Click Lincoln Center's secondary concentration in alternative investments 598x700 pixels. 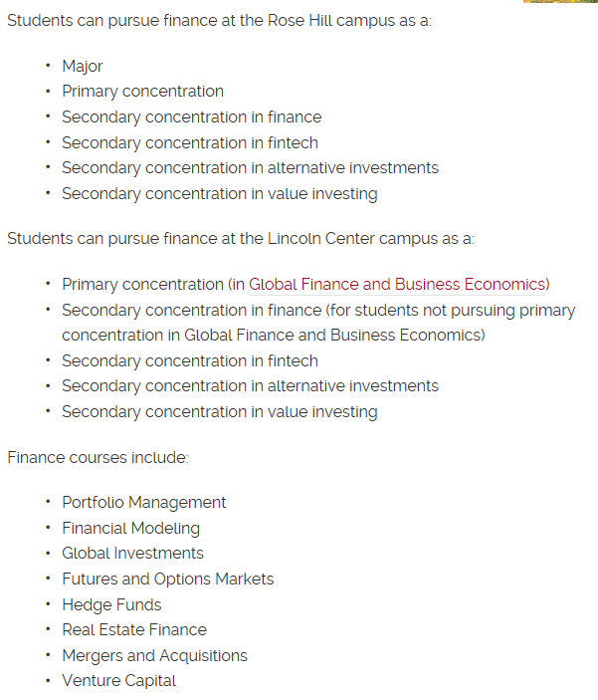point(250,386)
